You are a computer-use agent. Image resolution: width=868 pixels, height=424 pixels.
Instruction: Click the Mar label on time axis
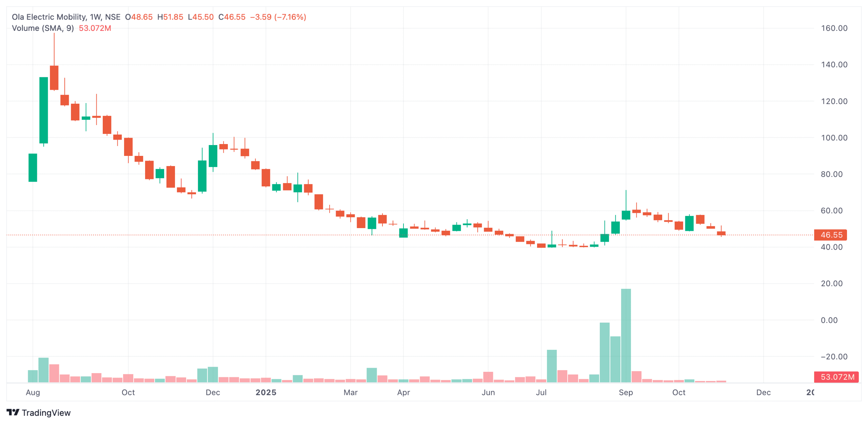click(350, 392)
